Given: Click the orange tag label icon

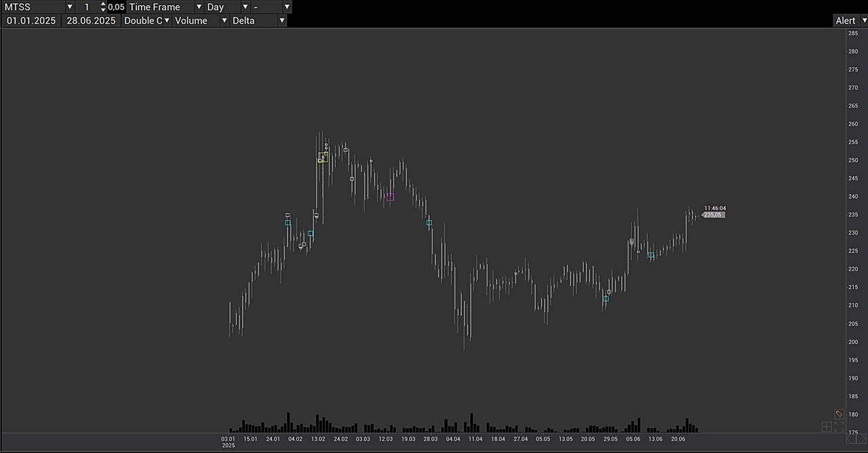Looking at the screenshot, I should click(839, 414).
